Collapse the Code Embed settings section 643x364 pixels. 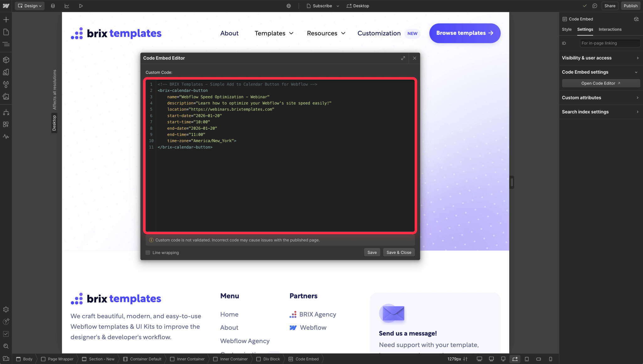600,72
